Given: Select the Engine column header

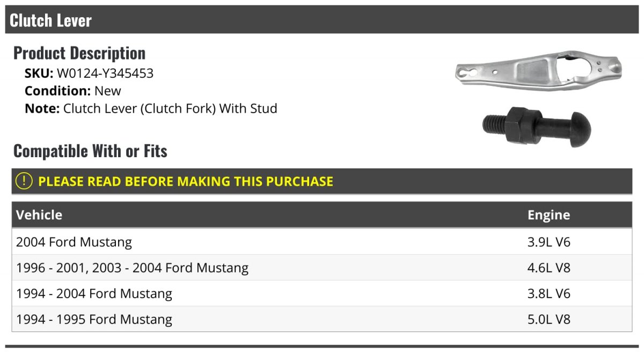Looking at the screenshot, I should tap(548, 215).
